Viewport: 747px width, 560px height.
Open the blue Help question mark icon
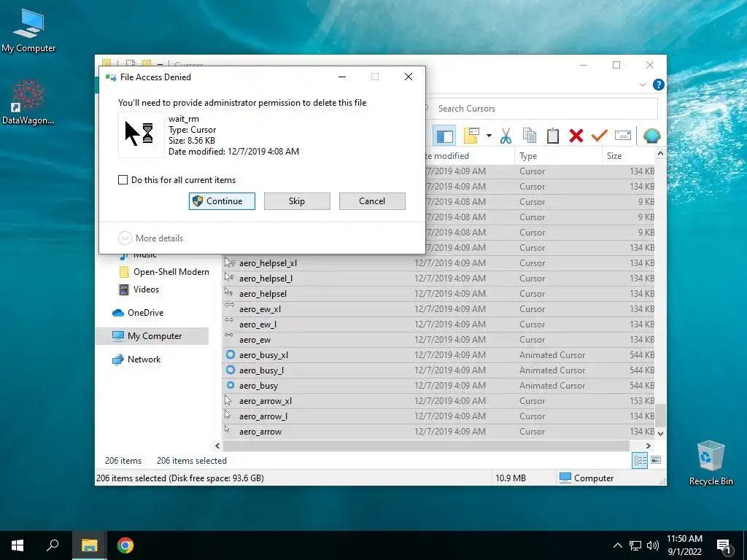click(659, 85)
